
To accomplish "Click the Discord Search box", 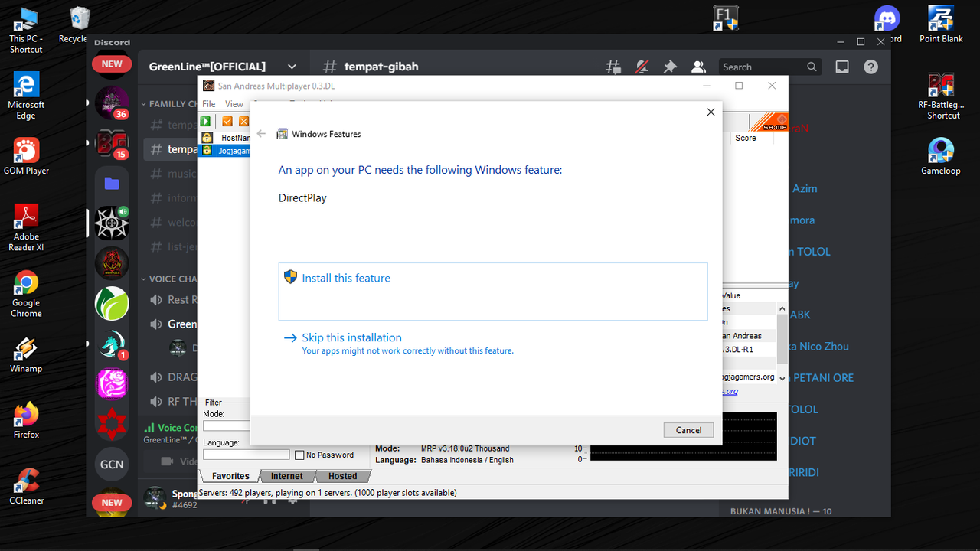I will 770,67.
